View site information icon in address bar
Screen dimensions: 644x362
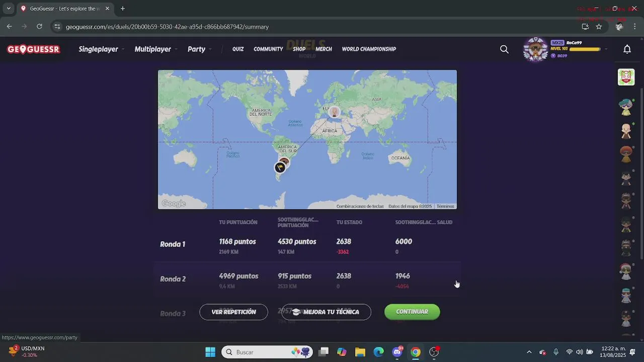[x=57, y=27]
